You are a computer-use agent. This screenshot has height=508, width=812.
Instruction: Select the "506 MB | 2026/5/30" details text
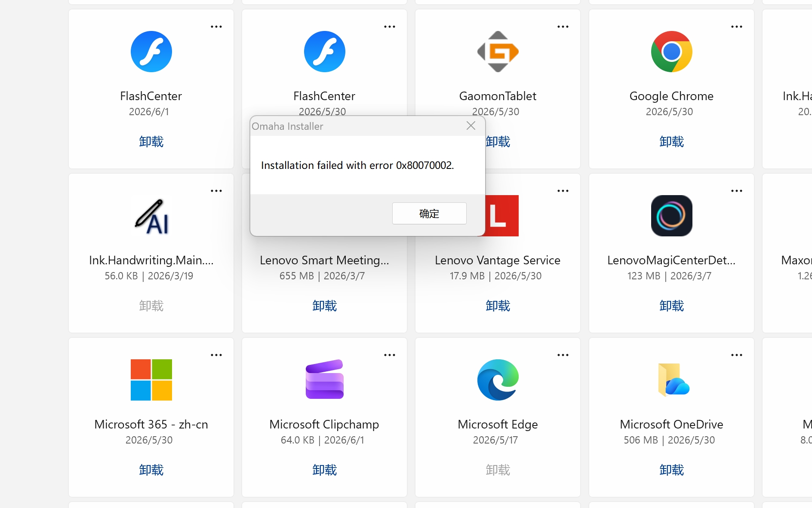pyautogui.click(x=669, y=440)
